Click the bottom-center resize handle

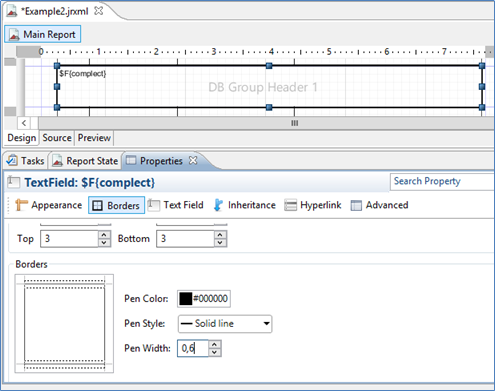(269, 107)
